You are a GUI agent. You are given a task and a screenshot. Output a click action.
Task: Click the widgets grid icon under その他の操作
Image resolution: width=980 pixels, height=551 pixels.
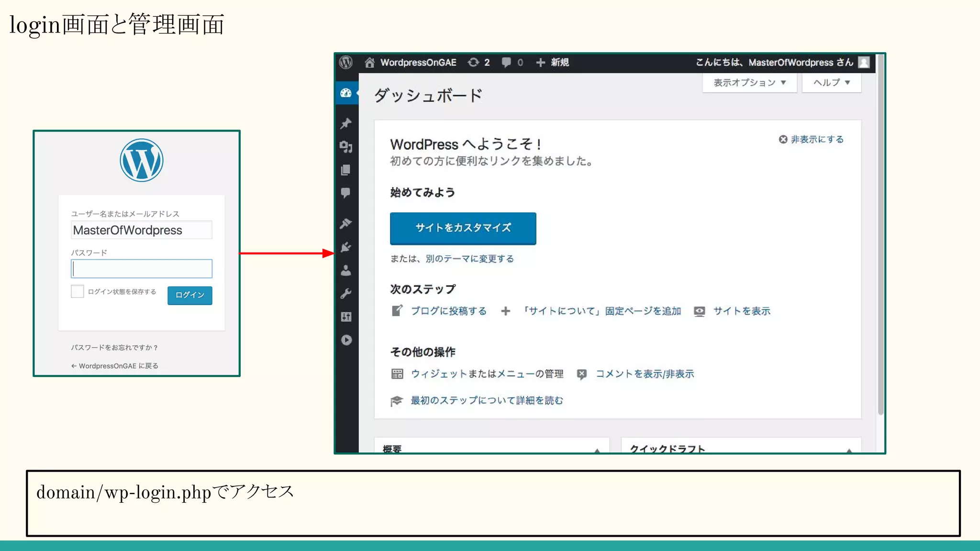(x=397, y=374)
